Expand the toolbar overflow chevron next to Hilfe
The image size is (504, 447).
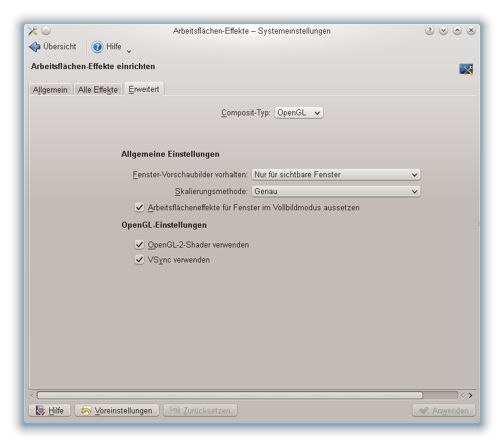point(129,52)
